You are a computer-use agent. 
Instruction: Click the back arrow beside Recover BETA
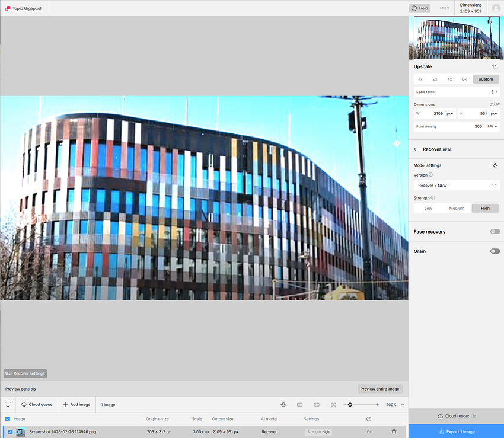pyautogui.click(x=415, y=149)
